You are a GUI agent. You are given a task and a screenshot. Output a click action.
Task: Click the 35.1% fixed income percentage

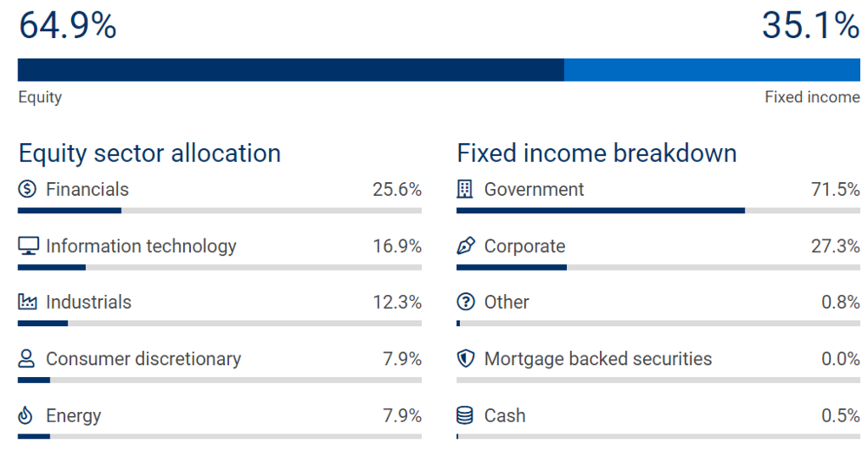click(x=811, y=25)
